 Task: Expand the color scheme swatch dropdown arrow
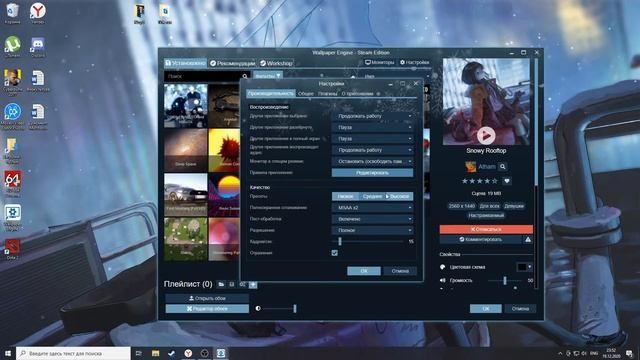[529, 267]
